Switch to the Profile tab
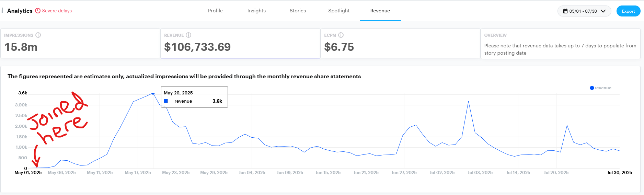This screenshot has height=195, width=644. [x=215, y=11]
